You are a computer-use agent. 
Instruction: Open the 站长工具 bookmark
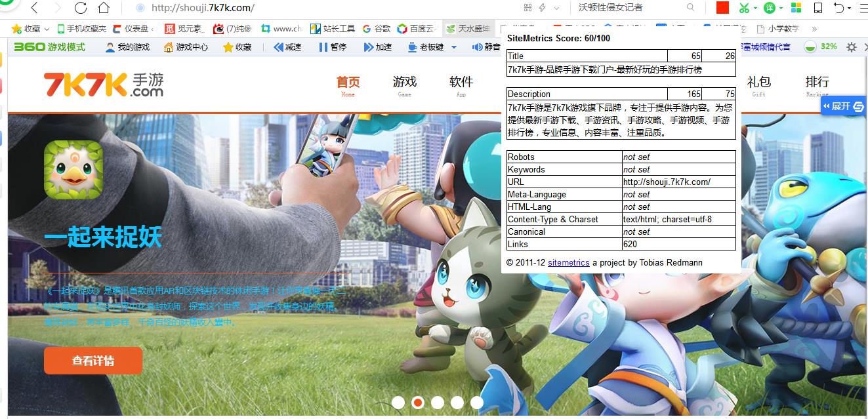coord(333,29)
